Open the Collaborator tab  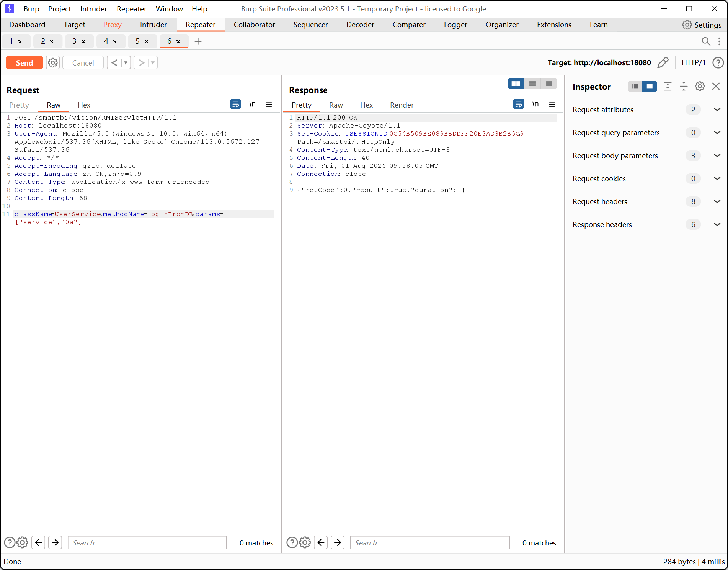click(x=254, y=25)
